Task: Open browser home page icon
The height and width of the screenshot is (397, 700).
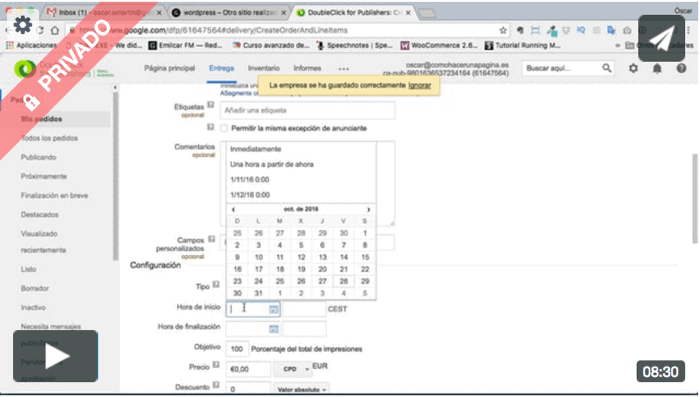Action: [x=55, y=30]
